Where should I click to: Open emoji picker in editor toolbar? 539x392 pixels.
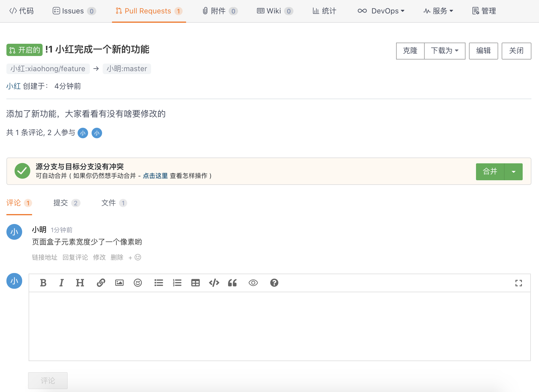click(x=138, y=283)
